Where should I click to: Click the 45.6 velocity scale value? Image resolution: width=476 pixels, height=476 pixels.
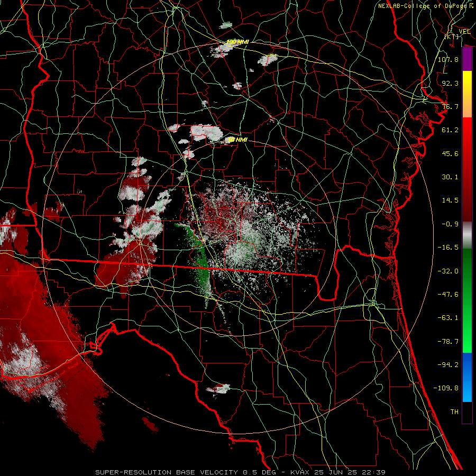(x=450, y=153)
